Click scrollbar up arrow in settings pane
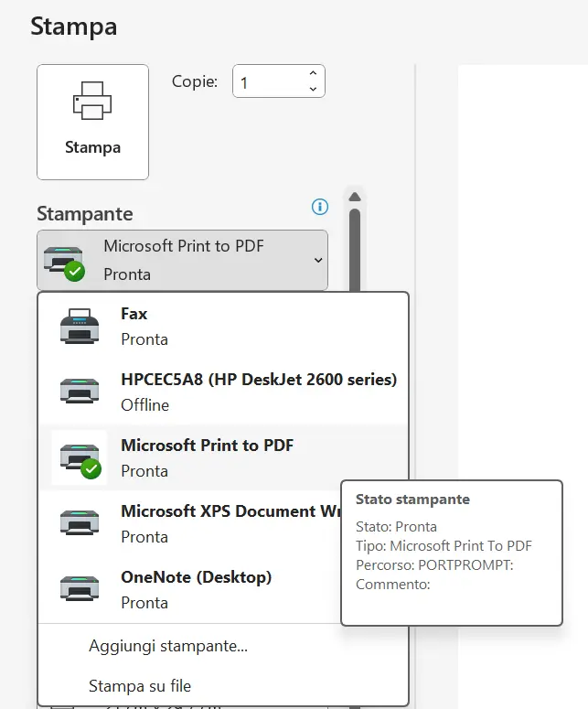588x709 pixels. (x=355, y=197)
